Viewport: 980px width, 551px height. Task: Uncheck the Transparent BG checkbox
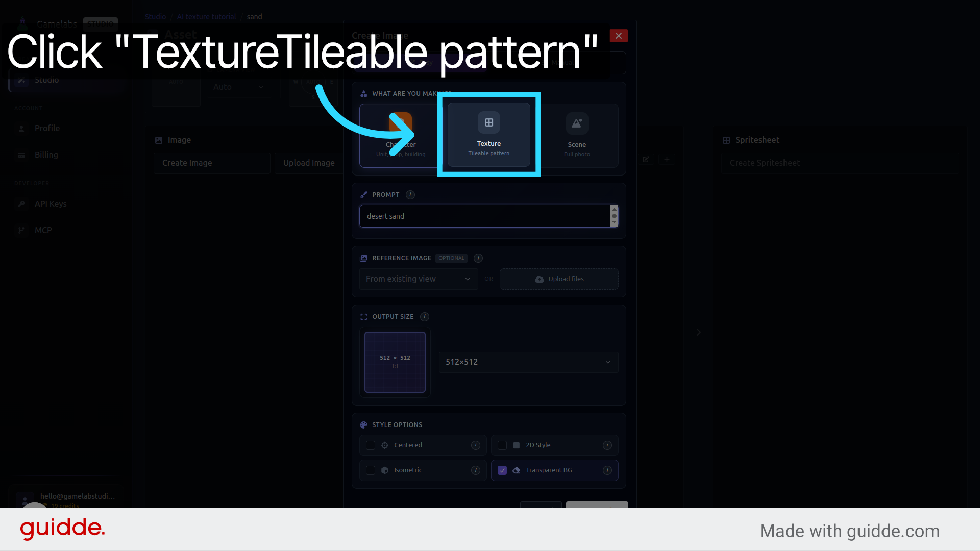[x=502, y=470]
